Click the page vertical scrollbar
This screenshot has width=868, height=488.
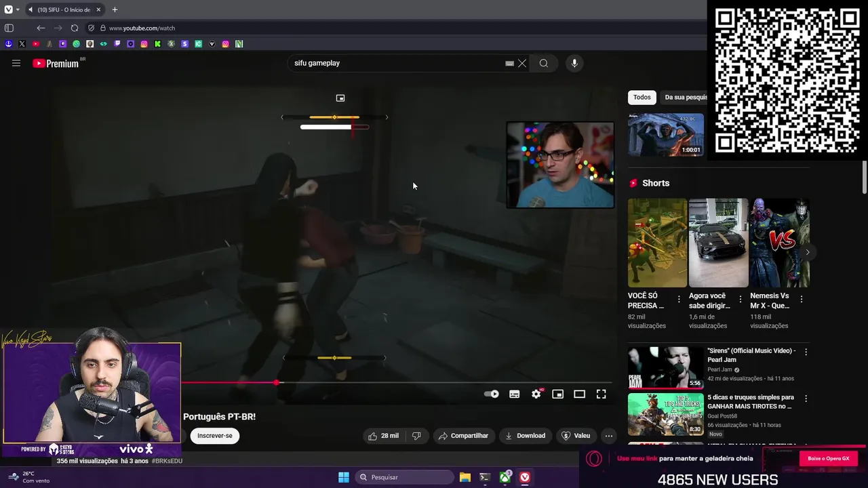864,178
